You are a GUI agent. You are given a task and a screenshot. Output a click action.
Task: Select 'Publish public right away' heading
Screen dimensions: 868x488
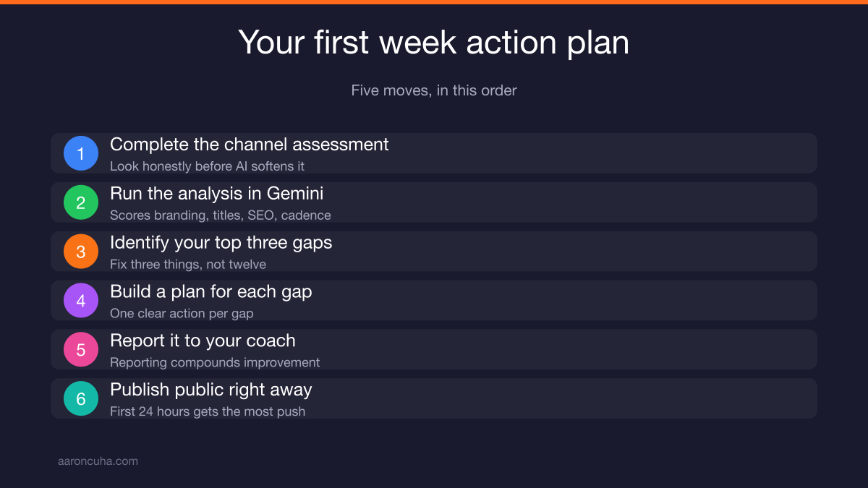click(x=211, y=390)
